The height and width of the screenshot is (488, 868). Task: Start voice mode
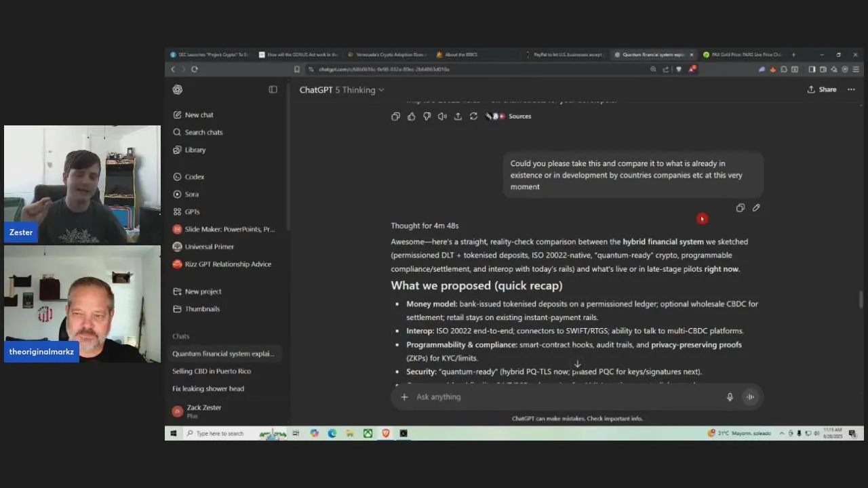tap(750, 397)
